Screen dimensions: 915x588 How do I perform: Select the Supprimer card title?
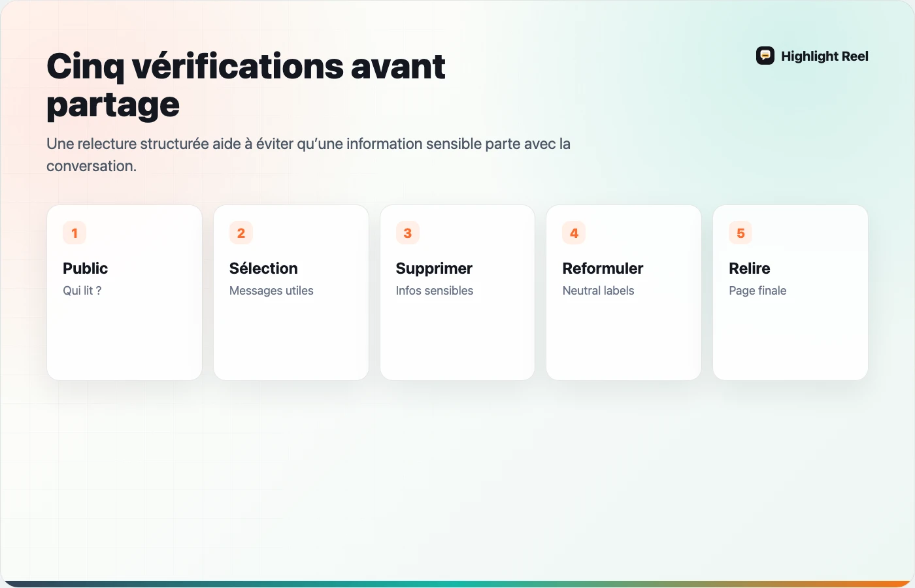(434, 269)
